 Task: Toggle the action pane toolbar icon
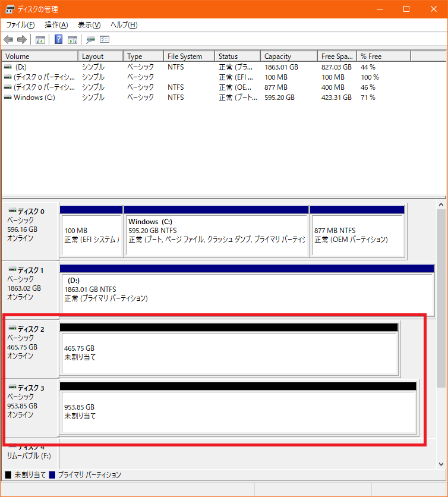pyautogui.click(x=72, y=40)
